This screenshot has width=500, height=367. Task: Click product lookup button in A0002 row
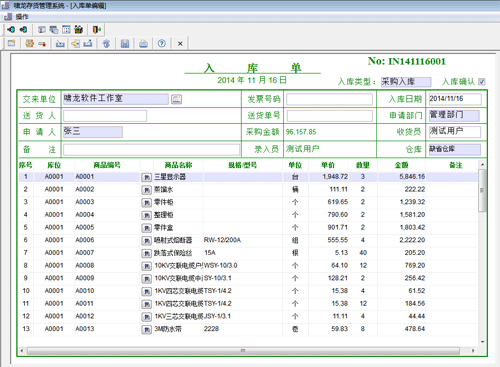(x=146, y=190)
